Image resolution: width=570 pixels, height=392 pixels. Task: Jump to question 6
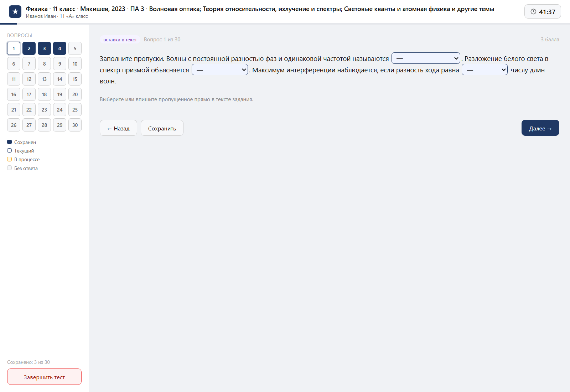tap(14, 64)
